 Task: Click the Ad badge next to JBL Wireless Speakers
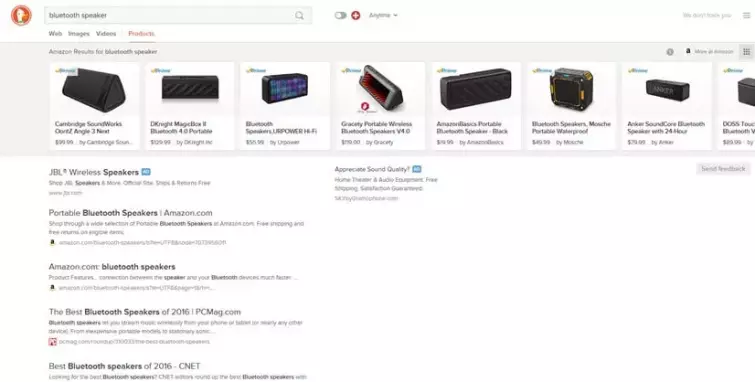tap(146, 172)
